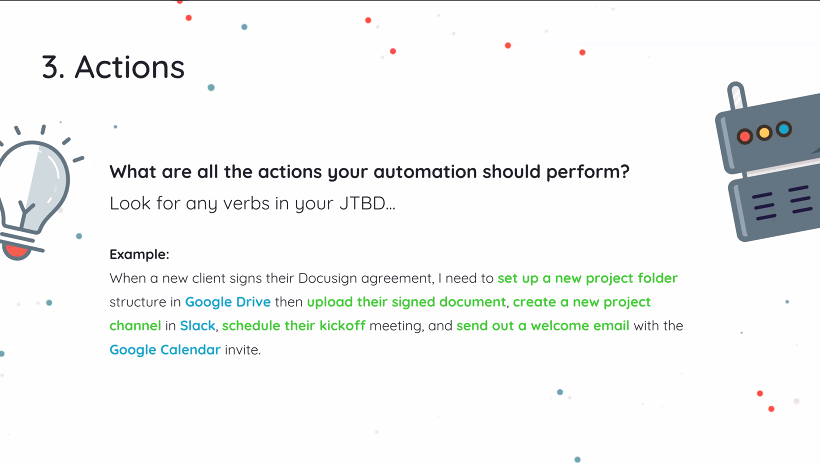Open the blue "Google Drive" text

click(228, 302)
